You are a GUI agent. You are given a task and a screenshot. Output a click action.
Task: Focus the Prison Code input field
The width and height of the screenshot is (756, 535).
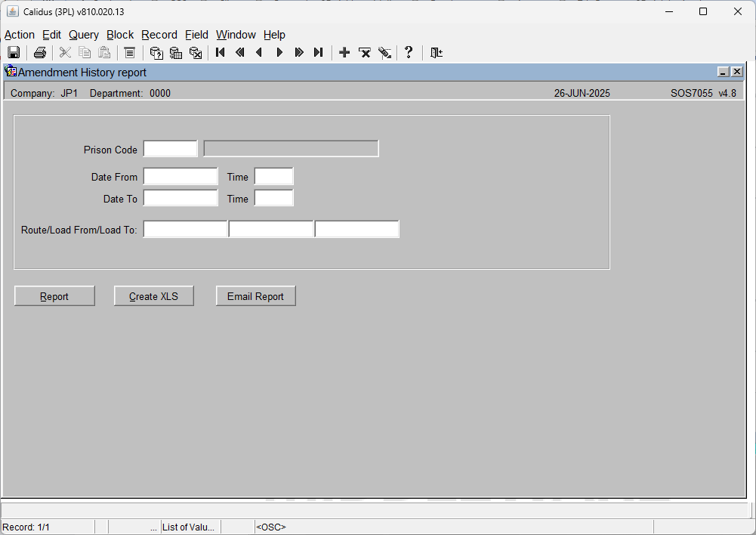pyautogui.click(x=171, y=149)
